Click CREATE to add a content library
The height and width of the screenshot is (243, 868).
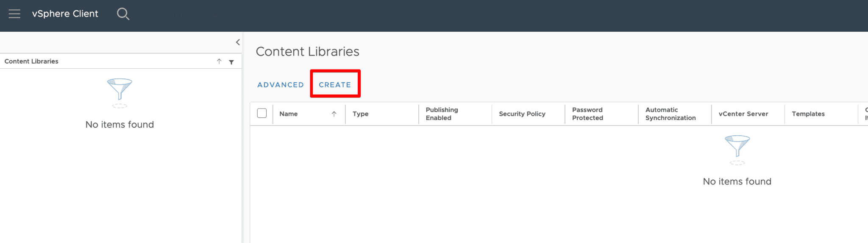point(335,85)
